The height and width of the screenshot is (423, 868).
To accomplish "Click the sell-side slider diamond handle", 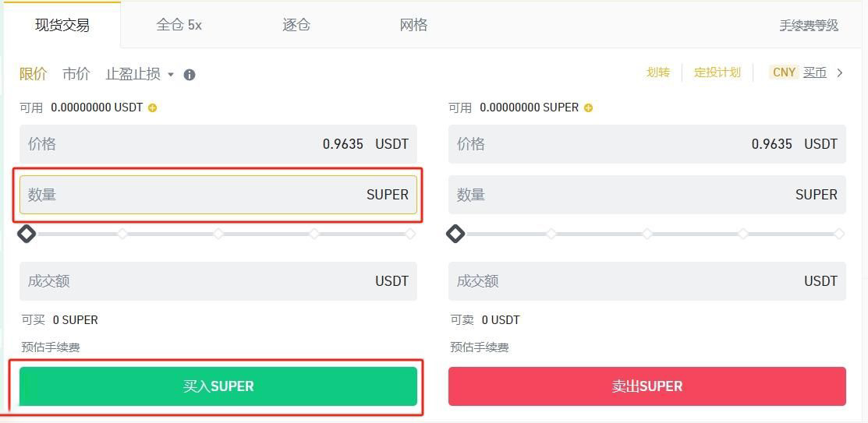I will (x=455, y=234).
